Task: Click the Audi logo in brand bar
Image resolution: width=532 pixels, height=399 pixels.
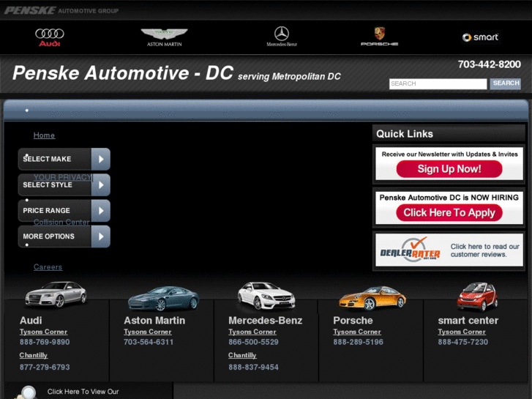Action: [x=50, y=37]
